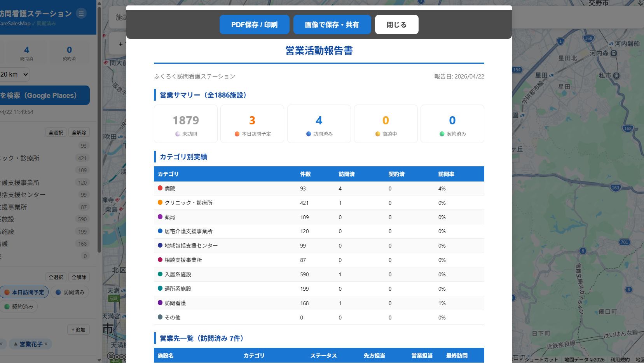Viewport: 644px width, 363px height.
Task: Click the purple dot beside 薬局
Action: coord(159,217)
